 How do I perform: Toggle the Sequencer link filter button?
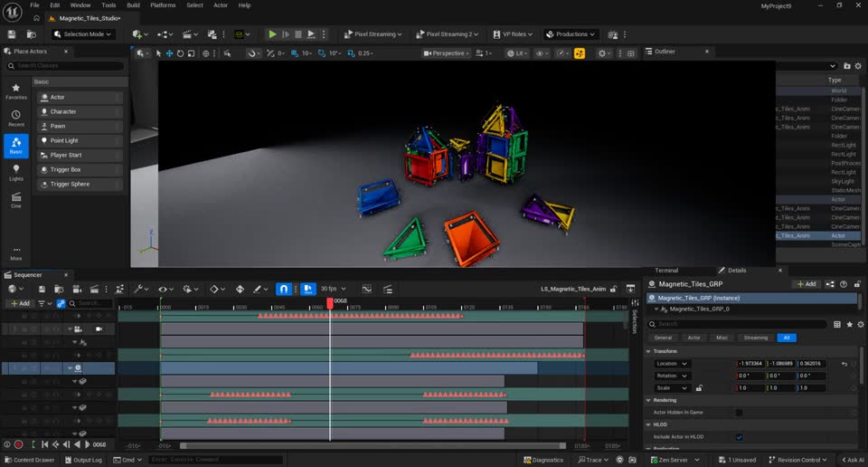click(x=61, y=303)
